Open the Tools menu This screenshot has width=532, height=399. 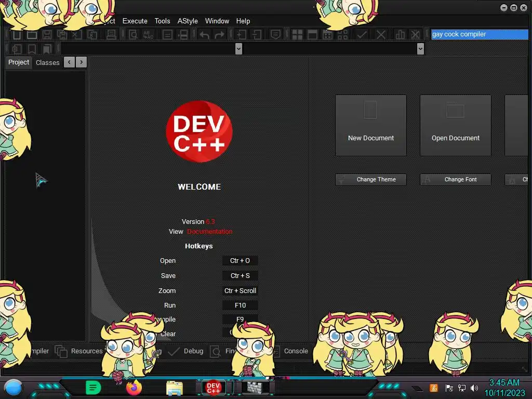coord(162,21)
